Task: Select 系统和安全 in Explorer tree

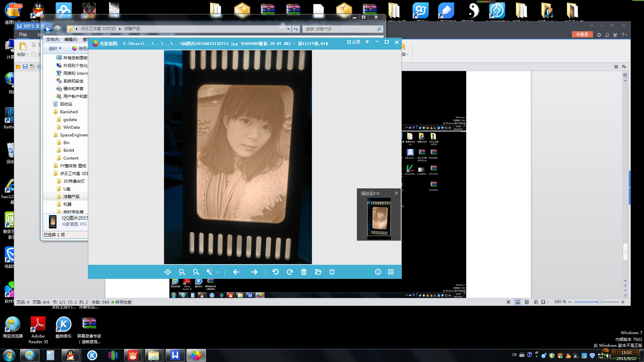Action: (73, 81)
